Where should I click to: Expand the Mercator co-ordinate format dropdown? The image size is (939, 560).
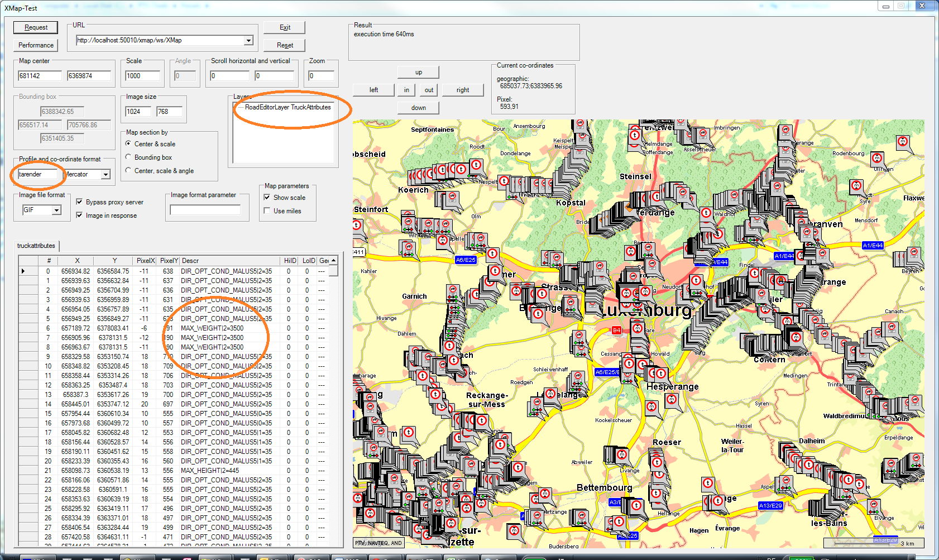point(106,175)
